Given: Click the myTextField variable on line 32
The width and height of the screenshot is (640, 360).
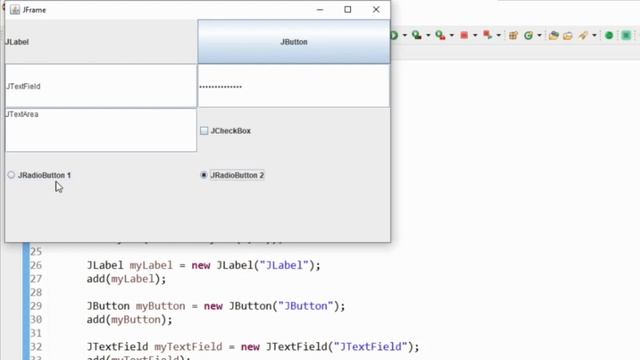Looking at the screenshot, I should 188,347.
